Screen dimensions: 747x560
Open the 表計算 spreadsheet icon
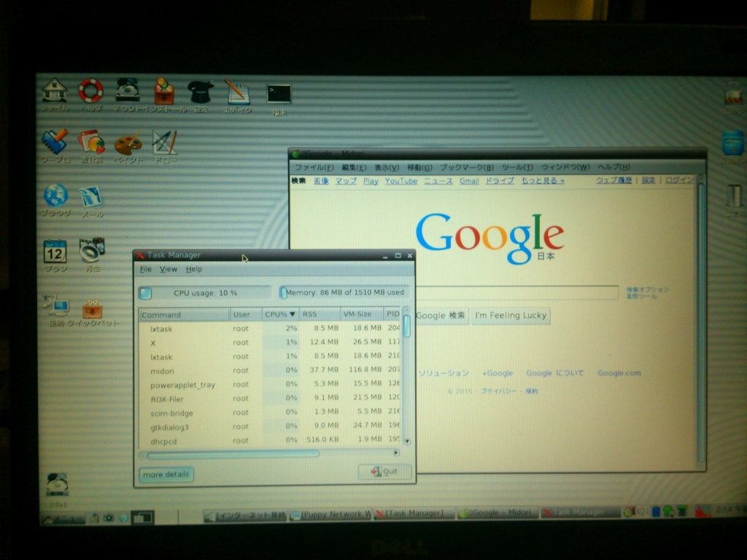point(91,142)
